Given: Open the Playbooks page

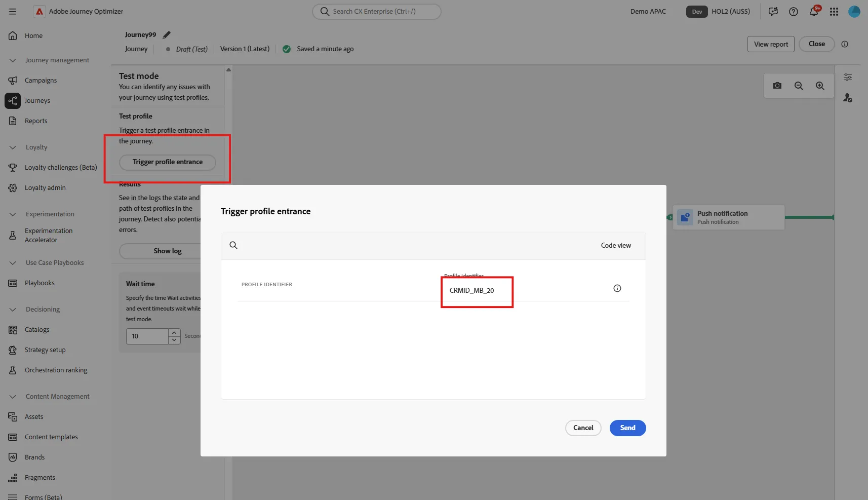Looking at the screenshot, I should 40,283.
